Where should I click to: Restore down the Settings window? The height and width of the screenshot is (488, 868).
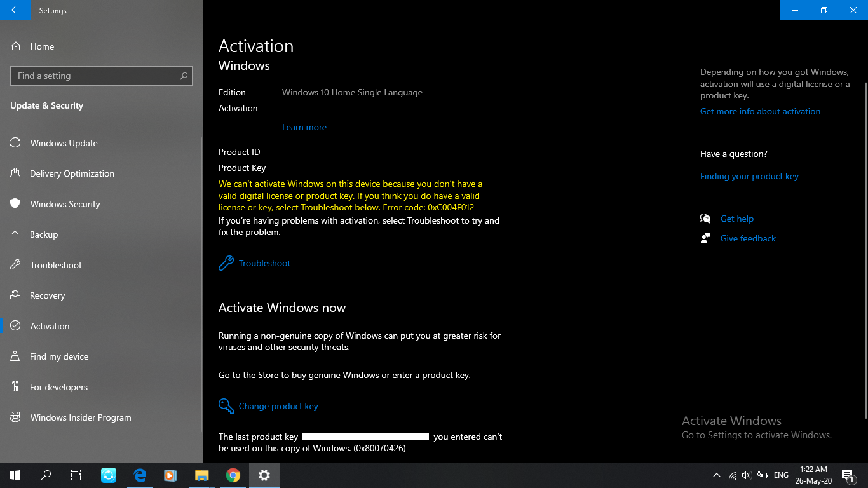(x=824, y=10)
